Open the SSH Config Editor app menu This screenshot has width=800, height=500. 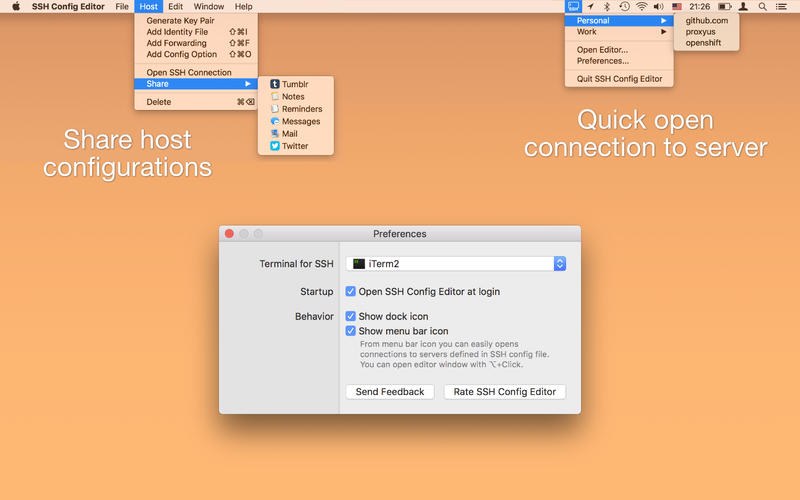coord(68,7)
